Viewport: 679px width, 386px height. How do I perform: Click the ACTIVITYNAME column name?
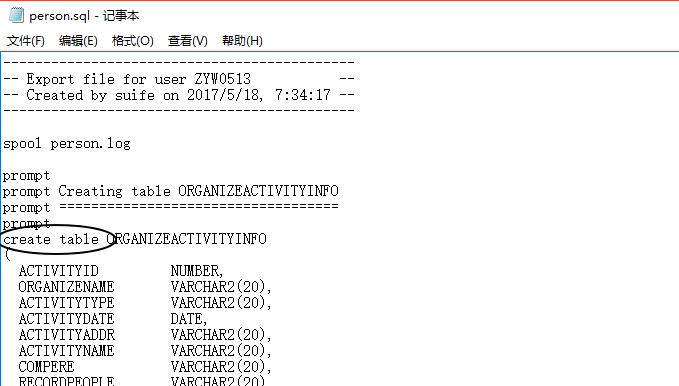click(x=66, y=351)
